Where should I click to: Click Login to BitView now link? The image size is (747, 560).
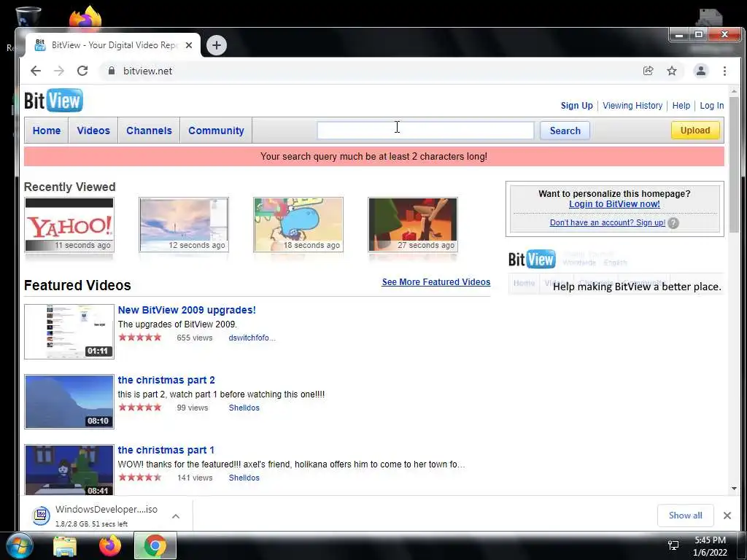click(x=614, y=204)
